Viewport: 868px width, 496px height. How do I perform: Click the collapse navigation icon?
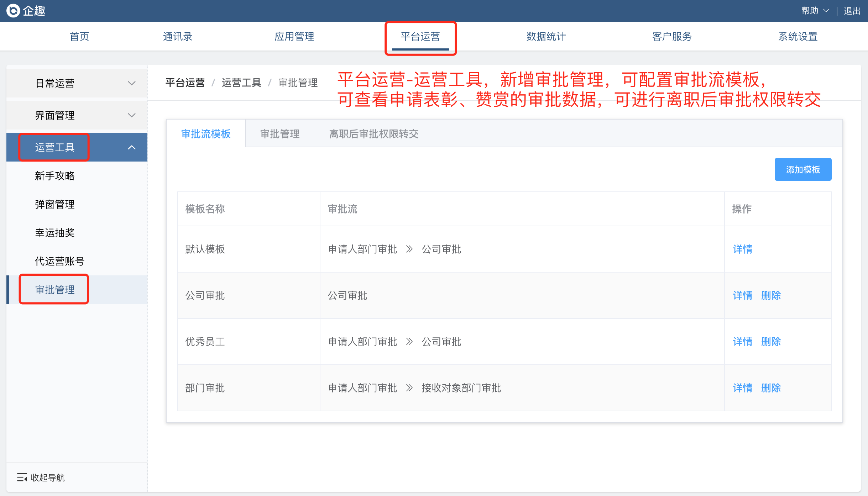coord(22,477)
